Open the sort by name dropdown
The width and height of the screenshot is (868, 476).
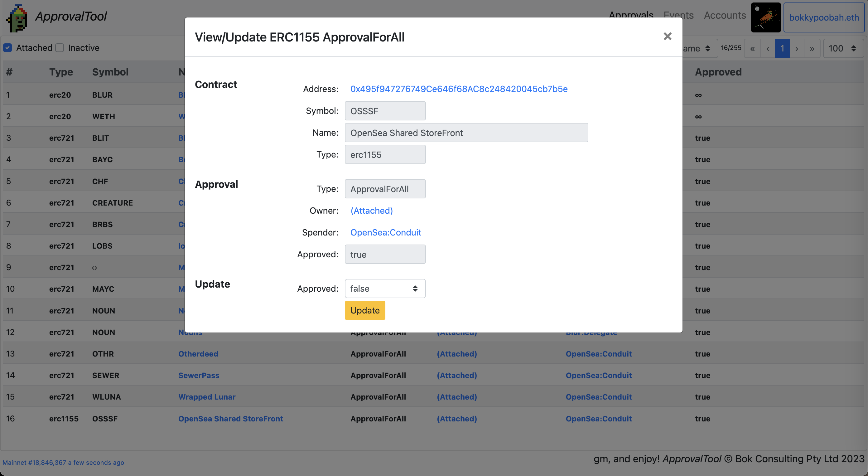697,49
